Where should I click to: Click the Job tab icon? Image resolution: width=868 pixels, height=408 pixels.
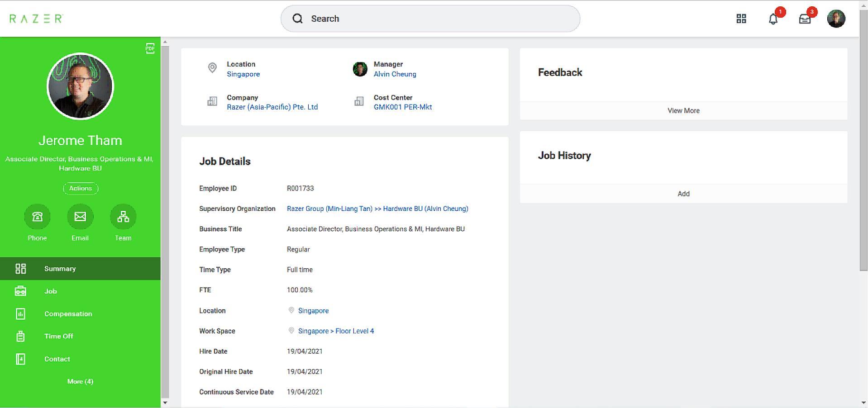(x=21, y=291)
